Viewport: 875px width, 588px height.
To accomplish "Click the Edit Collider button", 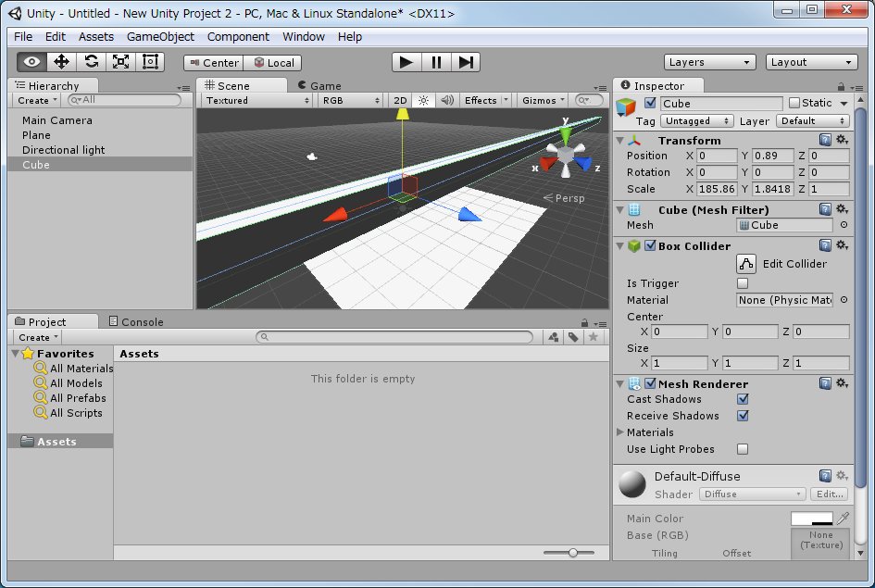I will coord(746,264).
